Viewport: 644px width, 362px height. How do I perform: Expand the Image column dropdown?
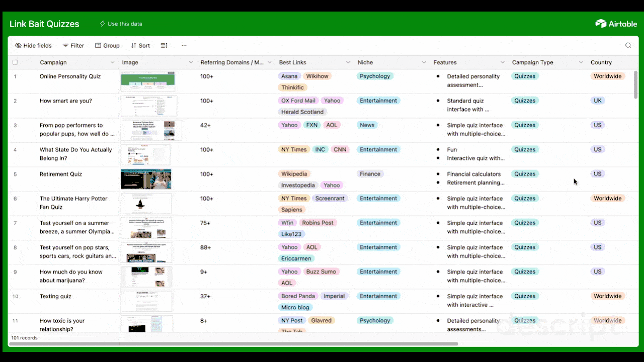[191, 62]
